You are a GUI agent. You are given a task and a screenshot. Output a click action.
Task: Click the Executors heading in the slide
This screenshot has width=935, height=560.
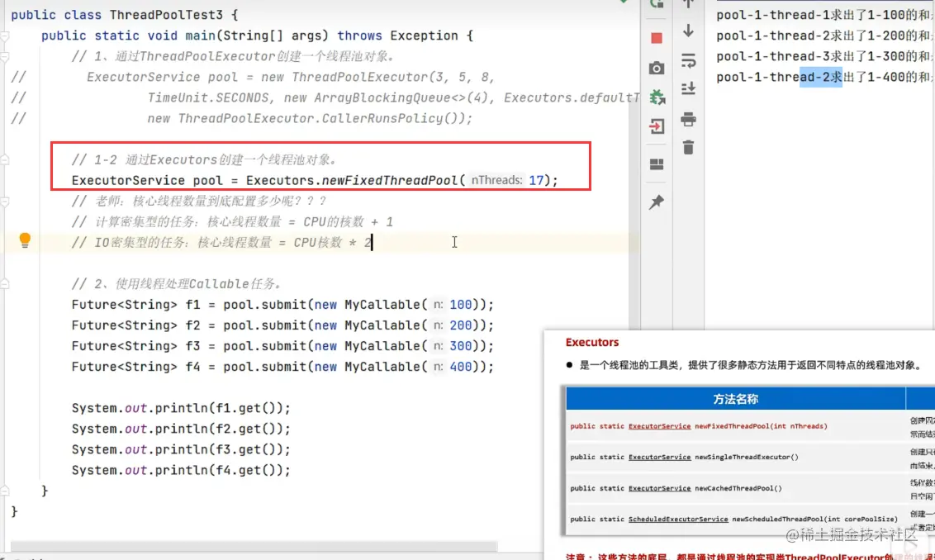[x=591, y=342]
